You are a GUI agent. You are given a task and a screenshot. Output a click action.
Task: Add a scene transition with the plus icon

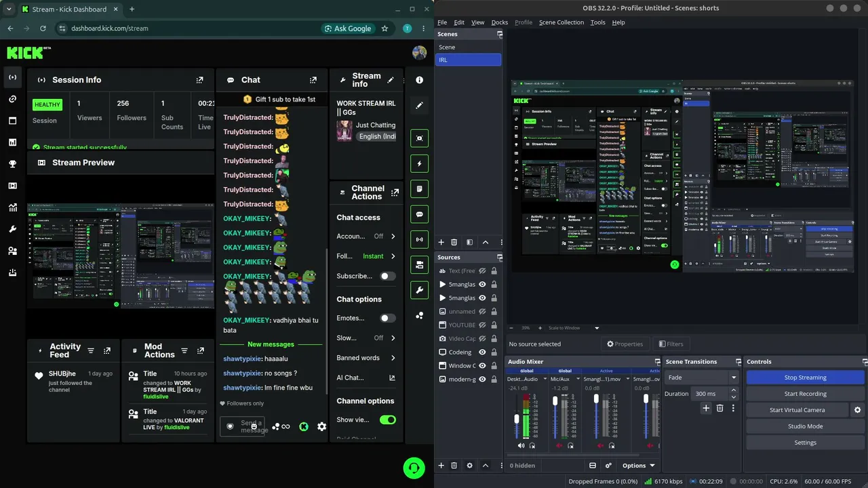(x=706, y=408)
